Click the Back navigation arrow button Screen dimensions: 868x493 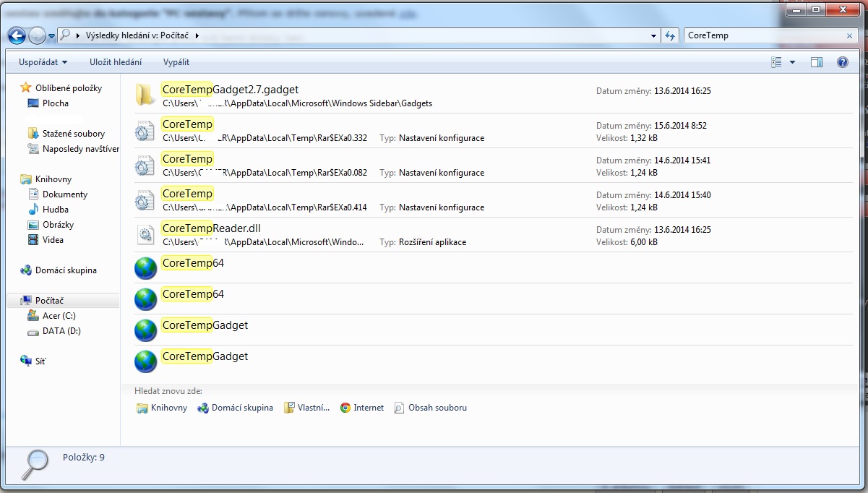[x=17, y=35]
